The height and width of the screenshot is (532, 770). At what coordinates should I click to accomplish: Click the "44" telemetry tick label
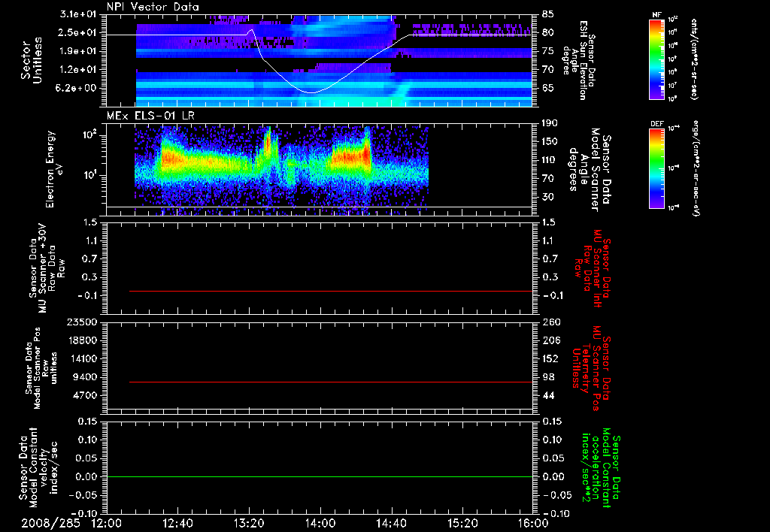(548, 395)
